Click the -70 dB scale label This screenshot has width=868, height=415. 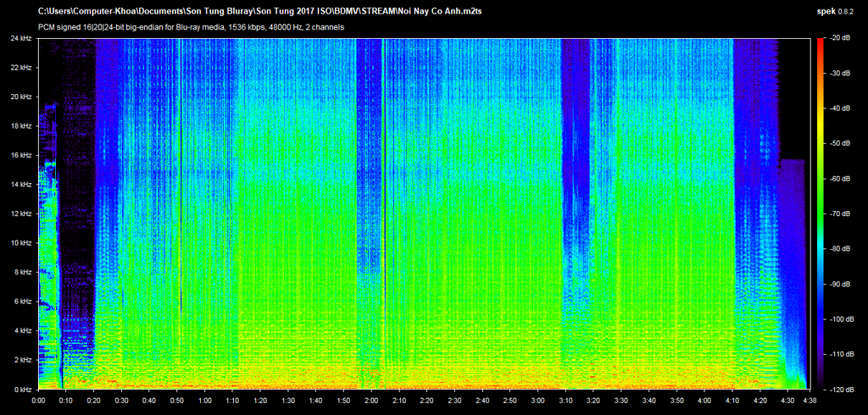839,213
